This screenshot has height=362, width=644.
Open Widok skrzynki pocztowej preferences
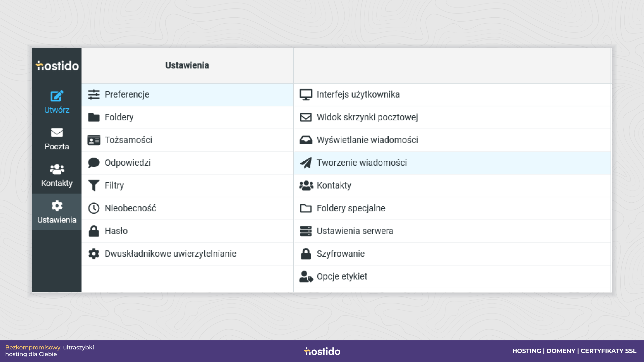pos(452,117)
